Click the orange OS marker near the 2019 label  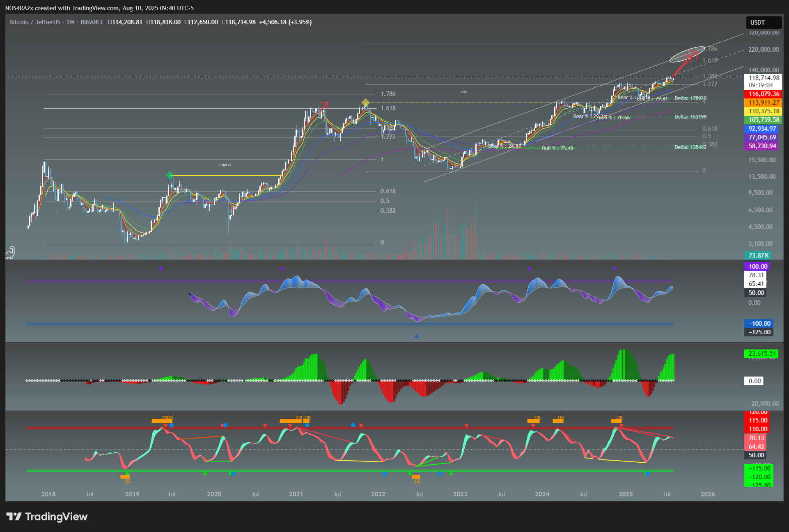[x=125, y=477]
